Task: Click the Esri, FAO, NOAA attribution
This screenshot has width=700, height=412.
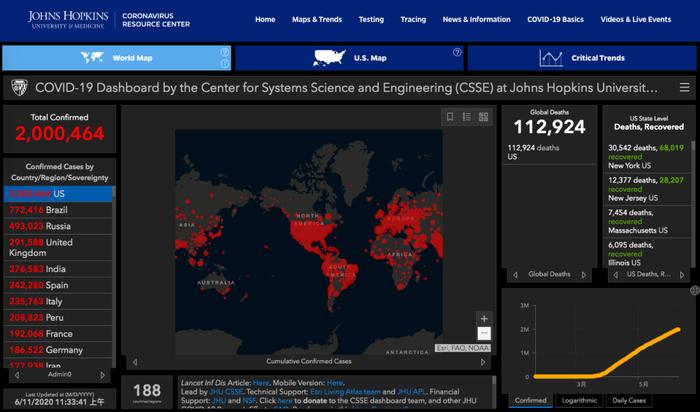Action: click(463, 348)
